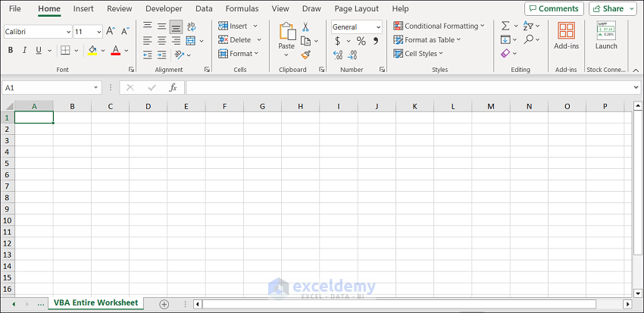The height and width of the screenshot is (313, 644).
Task: Open the Calibri font name dropdown
Action: pyautogui.click(x=68, y=32)
